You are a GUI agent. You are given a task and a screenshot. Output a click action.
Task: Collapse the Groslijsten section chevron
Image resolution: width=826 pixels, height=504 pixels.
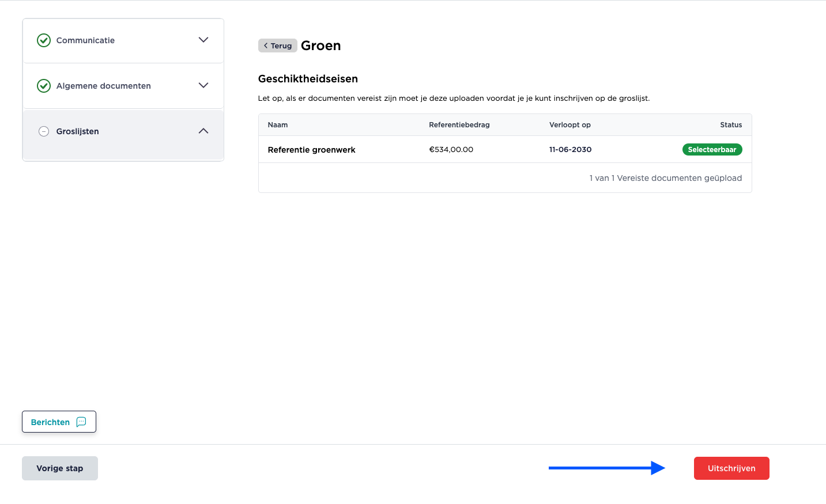[x=203, y=131]
